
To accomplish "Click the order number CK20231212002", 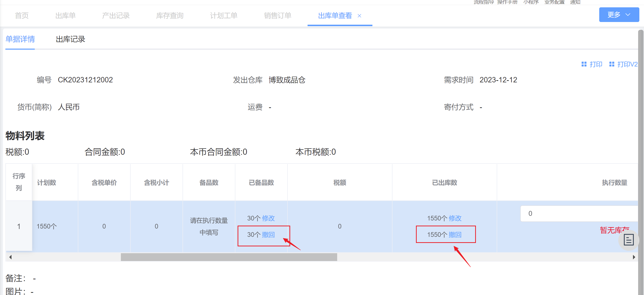I will coord(85,80).
